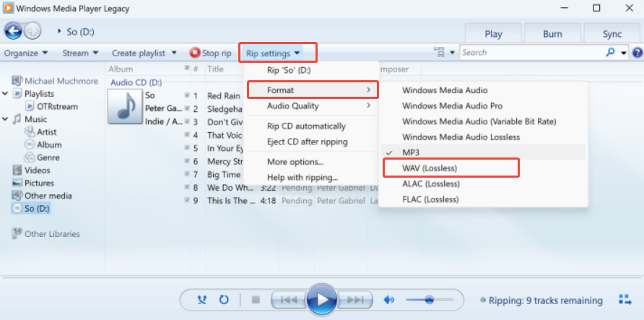Uncheck track 3 checkbox
Image resolution: width=644 pixels, height=320 pixels.
(187, 121)
